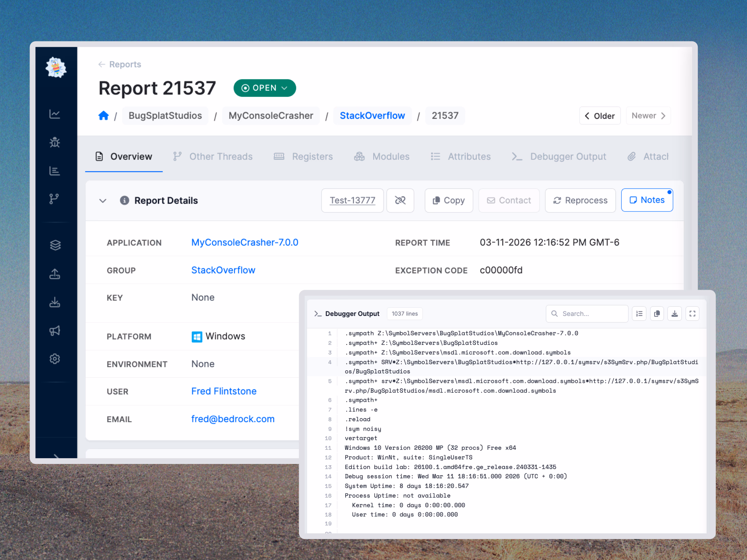Open the versions branch icon in sidebar
This screenshot has height=560, width=747.
54,199
